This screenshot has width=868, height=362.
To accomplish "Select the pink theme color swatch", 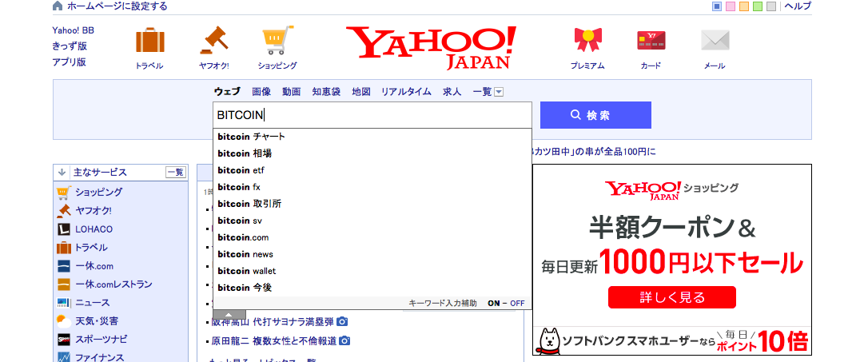I will click(731, 6).
